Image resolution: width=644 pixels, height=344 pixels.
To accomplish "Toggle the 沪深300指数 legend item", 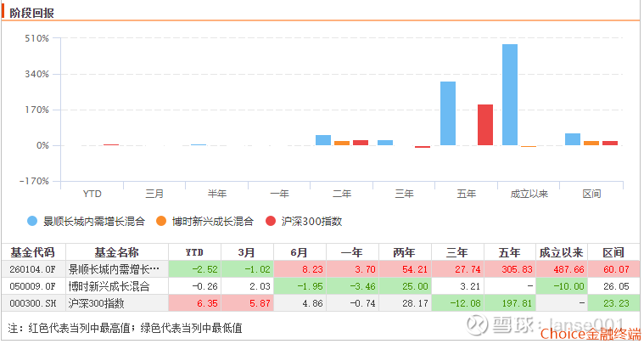I will [x=304, y=222].
